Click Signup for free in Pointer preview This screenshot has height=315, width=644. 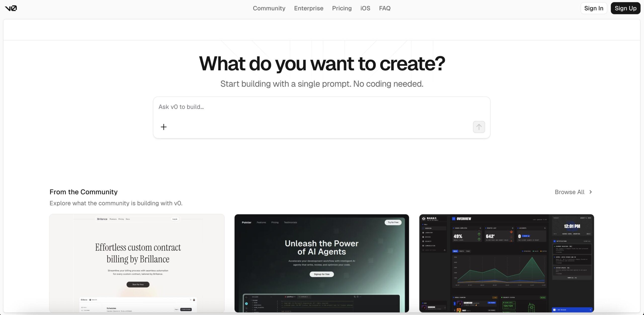321,274
